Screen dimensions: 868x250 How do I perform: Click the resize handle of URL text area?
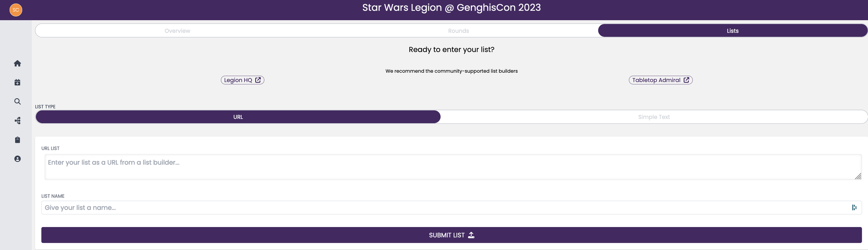[x=858, y=176]
